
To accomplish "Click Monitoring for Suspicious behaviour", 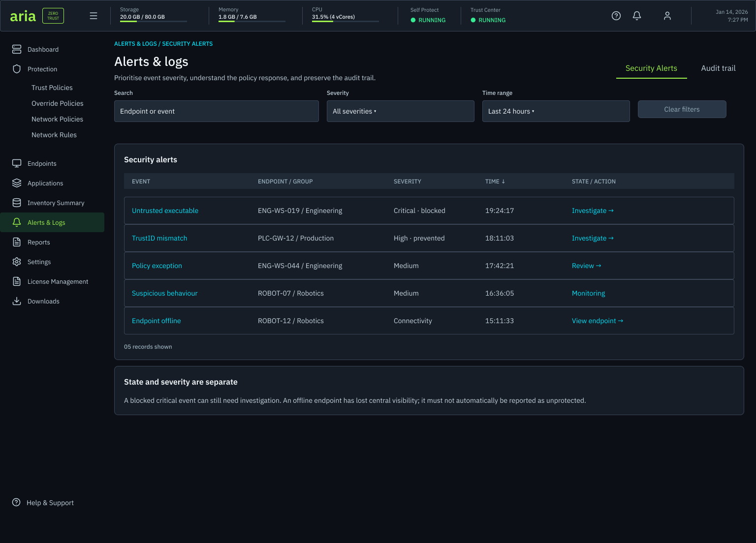I will (x=589, y=293).
